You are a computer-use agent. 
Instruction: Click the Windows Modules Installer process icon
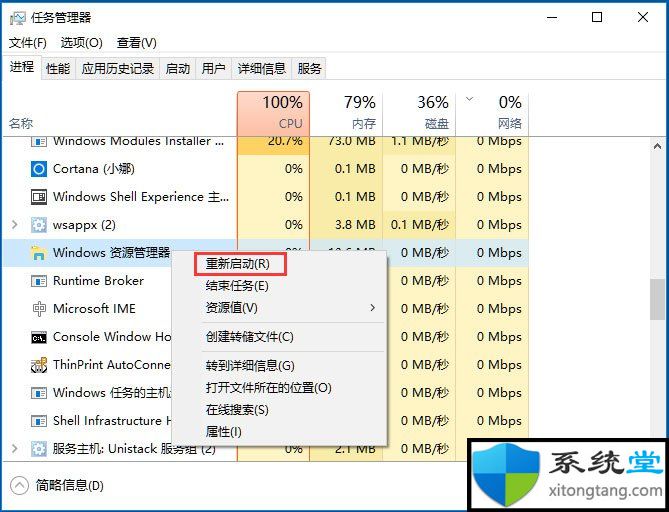[x=39, y=141]
